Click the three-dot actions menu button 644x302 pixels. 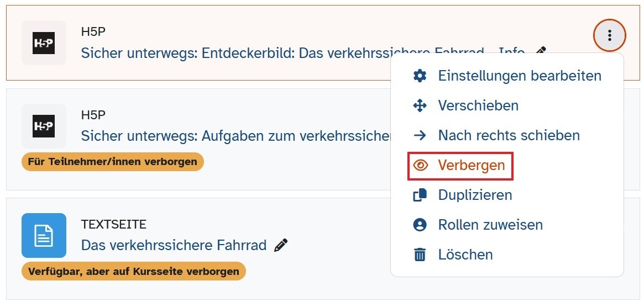609,36
